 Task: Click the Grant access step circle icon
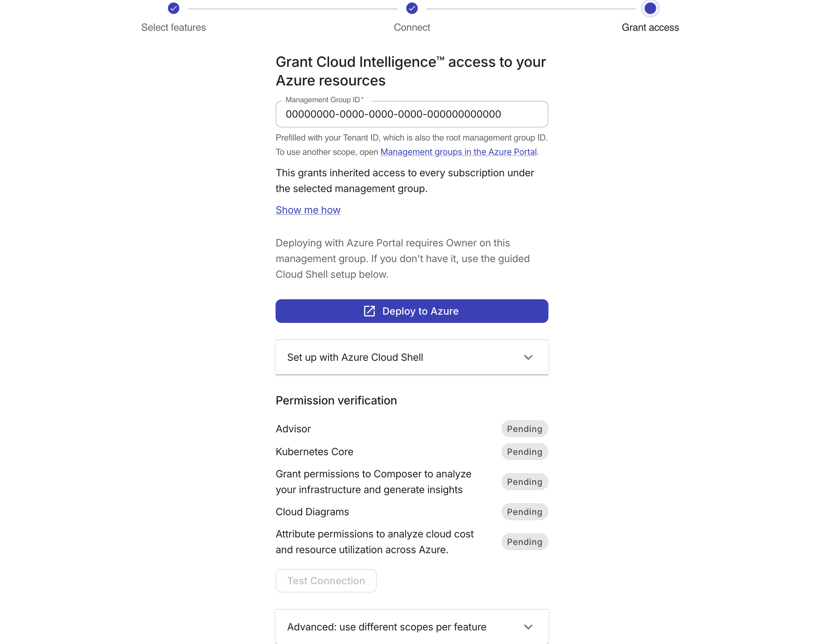[650, 8]
